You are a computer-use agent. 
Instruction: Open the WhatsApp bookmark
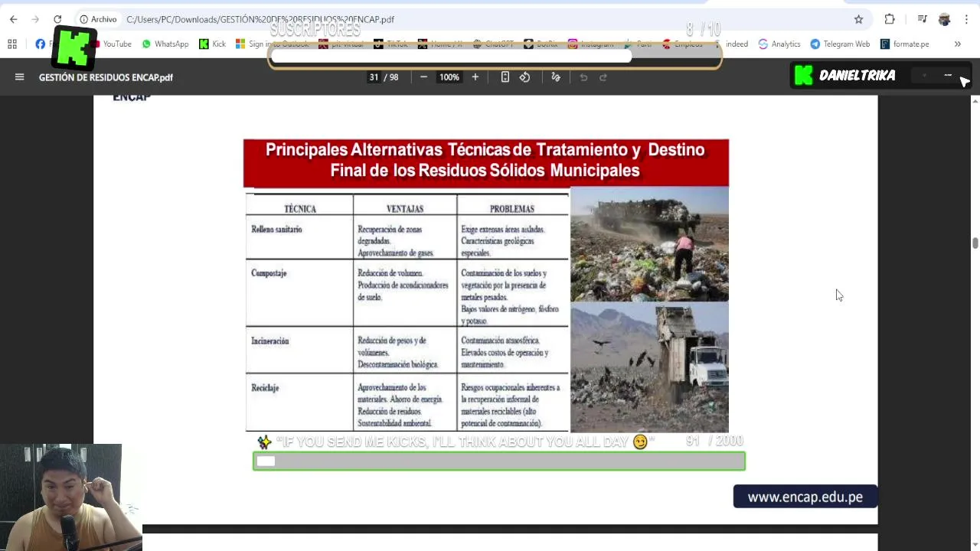[x=165, y=44]
